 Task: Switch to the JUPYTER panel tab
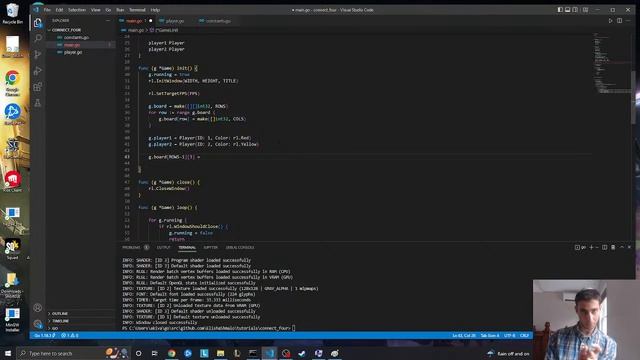point(211,247)
